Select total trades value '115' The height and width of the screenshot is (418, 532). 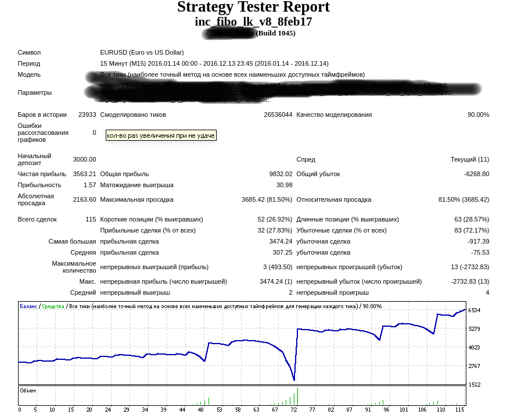(x=91, y=219)
